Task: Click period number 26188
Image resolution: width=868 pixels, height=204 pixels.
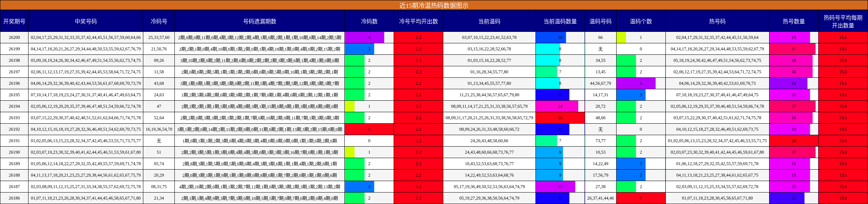Action: pos(14,175)
